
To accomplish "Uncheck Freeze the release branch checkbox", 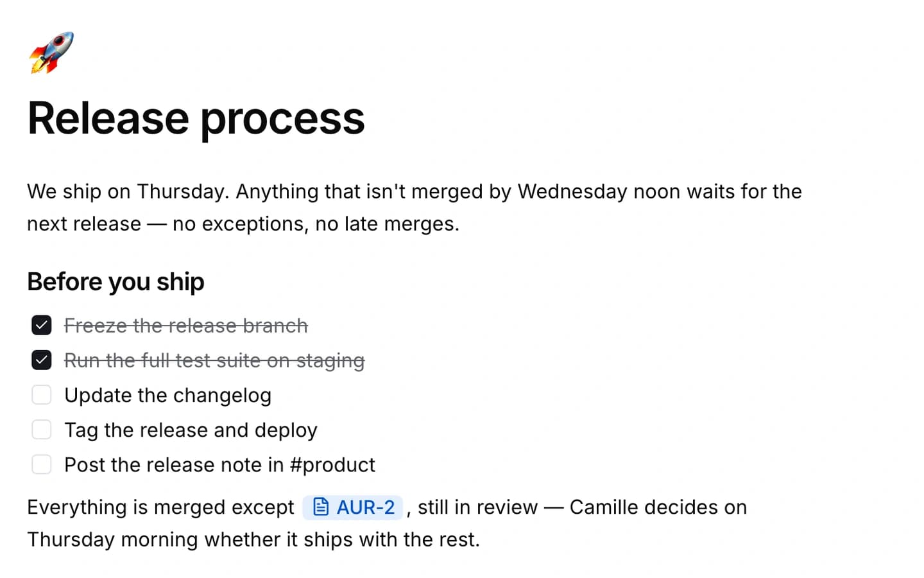I will coord(42,325).
